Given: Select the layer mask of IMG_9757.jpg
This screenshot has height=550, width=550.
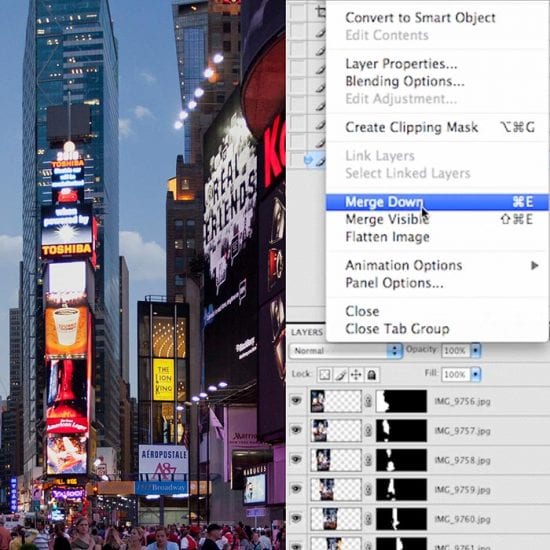Looking at the screenshot, I should [x=402, y=430].
